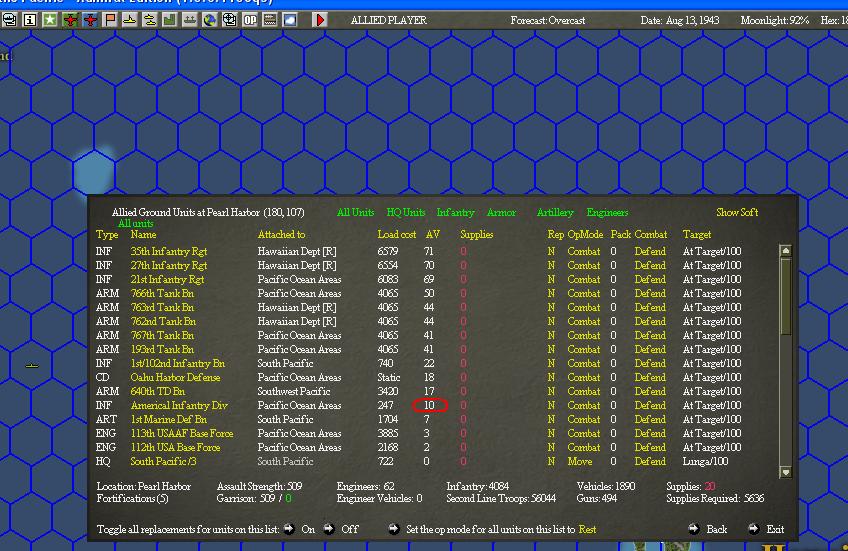Open Americal Infantry Div unit

click(x=179, y=406)
